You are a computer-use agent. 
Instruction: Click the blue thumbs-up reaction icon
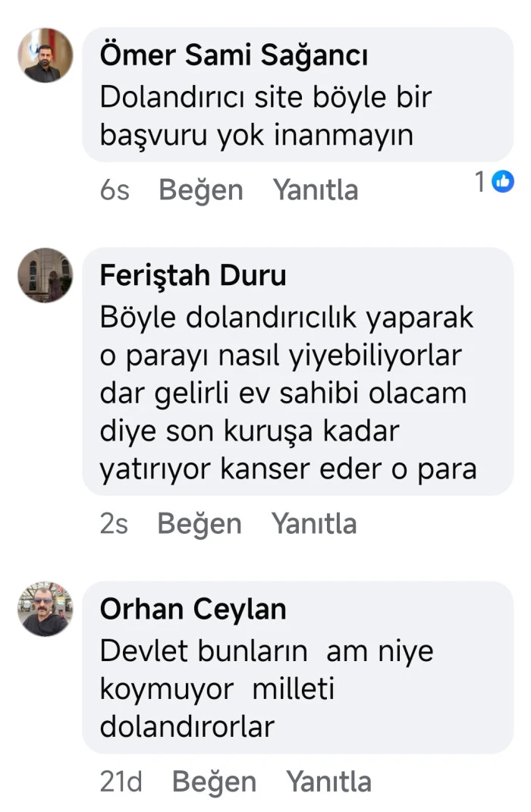pos(503,181)
